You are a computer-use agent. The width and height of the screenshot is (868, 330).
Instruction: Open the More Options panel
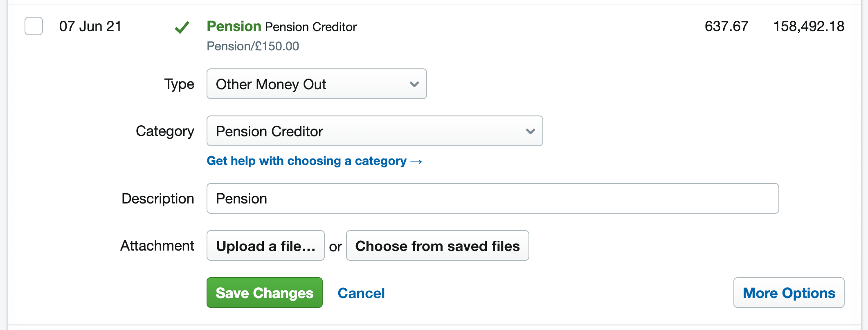pos(789,293)
